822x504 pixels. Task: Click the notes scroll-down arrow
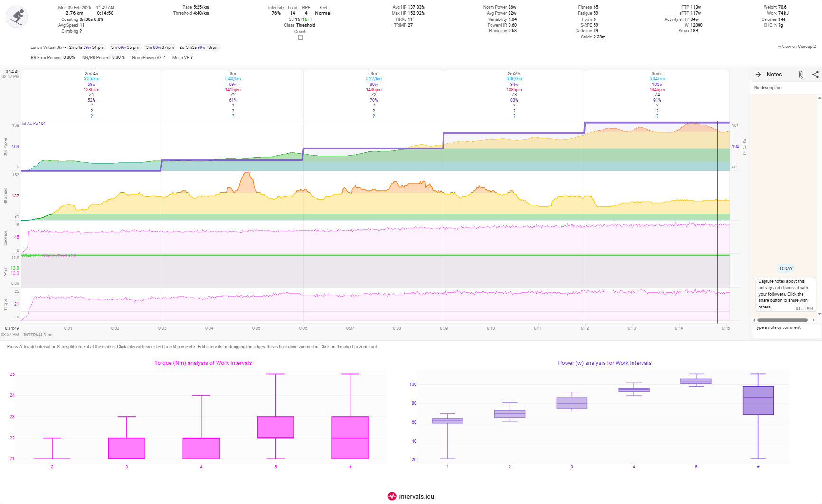coord(819,314)
